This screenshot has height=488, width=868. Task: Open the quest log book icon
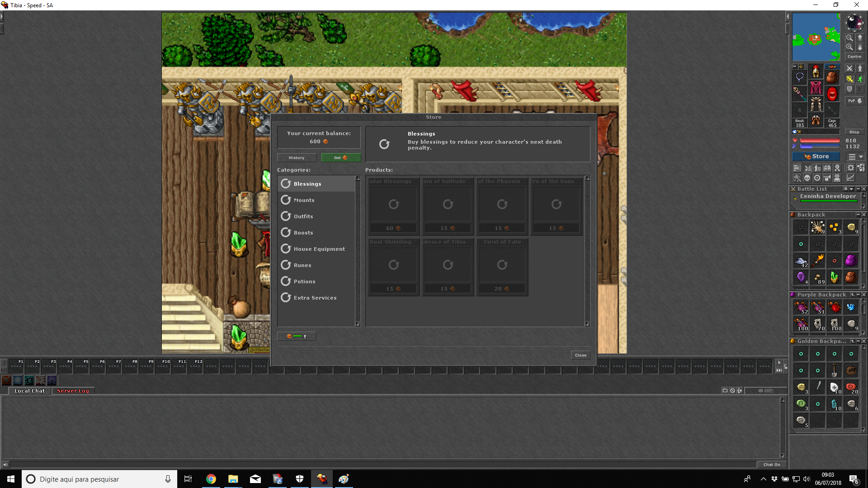point(827,168)
